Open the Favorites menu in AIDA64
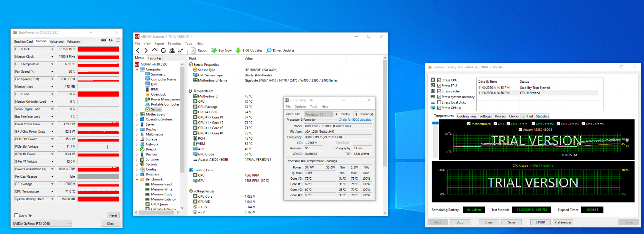 (x=174, y=43)
